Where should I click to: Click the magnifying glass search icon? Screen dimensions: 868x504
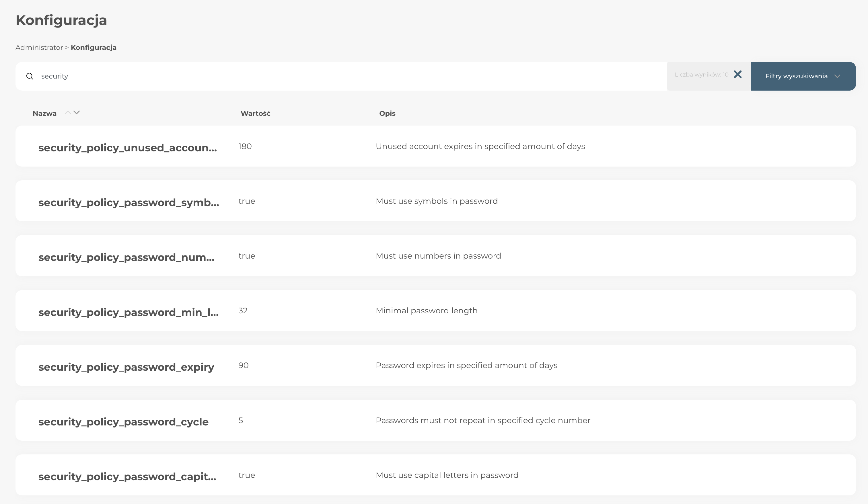pyautogui.click(x=30, y=76)
